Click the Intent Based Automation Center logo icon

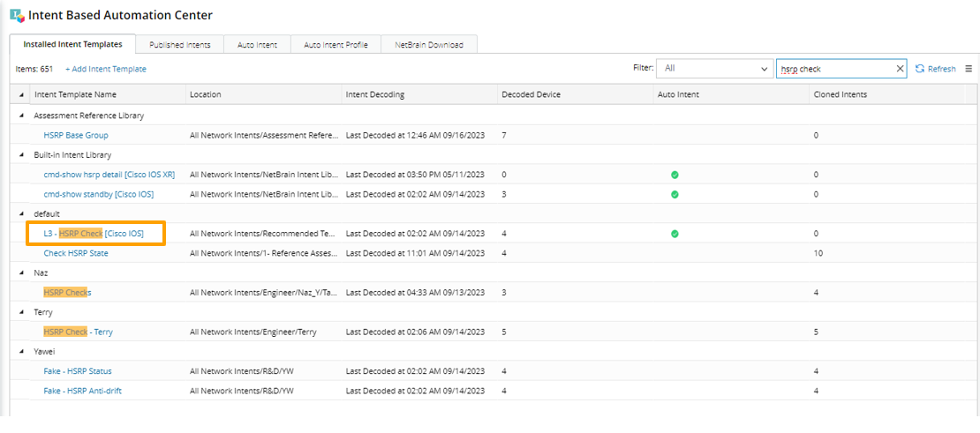click(x=17, y=15)
